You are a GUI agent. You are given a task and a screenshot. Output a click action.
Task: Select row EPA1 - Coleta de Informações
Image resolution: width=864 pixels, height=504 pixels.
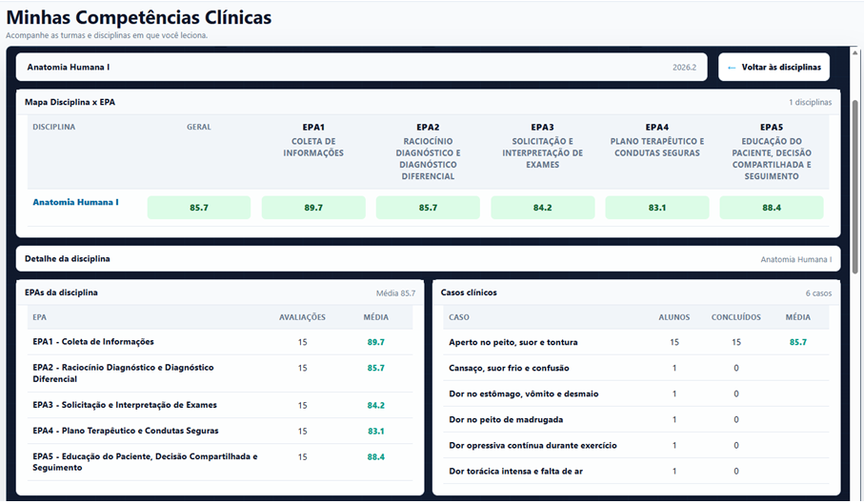(x=220, y=342)
